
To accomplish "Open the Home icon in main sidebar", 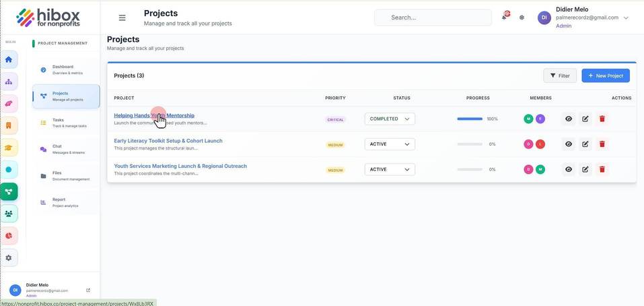I will pyautogui.click(x=9, y=59).
